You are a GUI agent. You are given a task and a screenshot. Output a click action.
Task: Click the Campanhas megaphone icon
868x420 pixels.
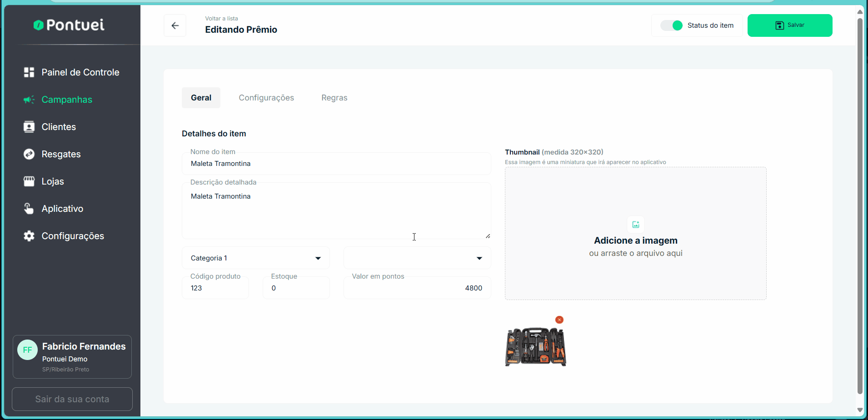29,100
